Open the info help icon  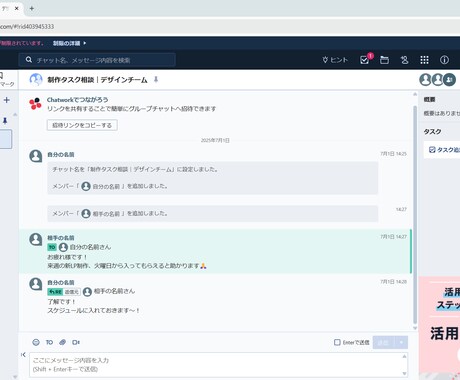[x=444, y=60]
